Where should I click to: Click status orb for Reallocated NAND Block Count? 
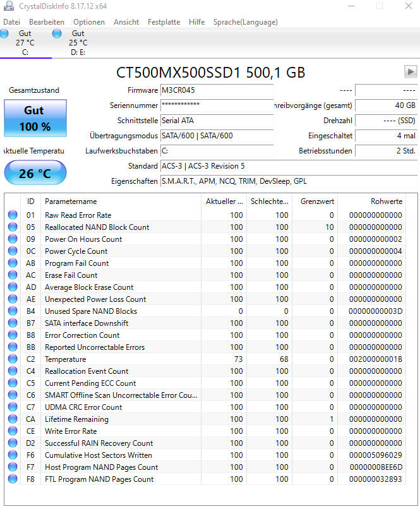pyautogui.click(x=13, y=227)
